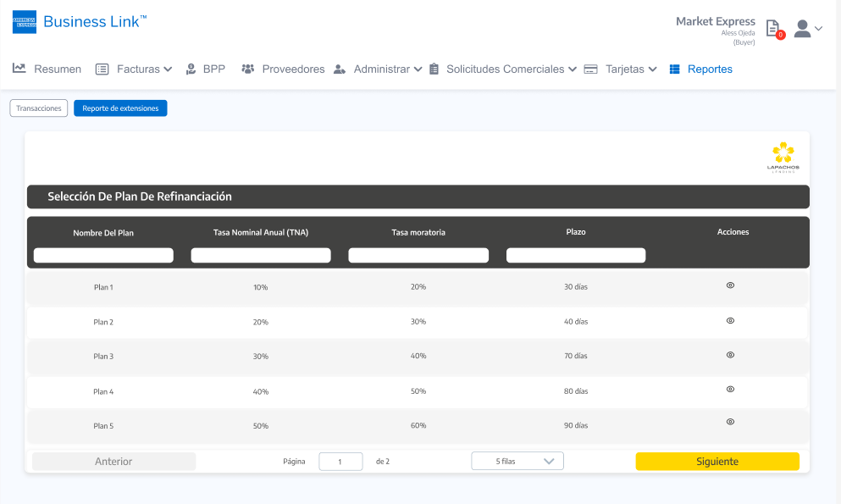841x504 pixels.
Task: Click the Resumen chart icon
Action: (x=19, y=69)
